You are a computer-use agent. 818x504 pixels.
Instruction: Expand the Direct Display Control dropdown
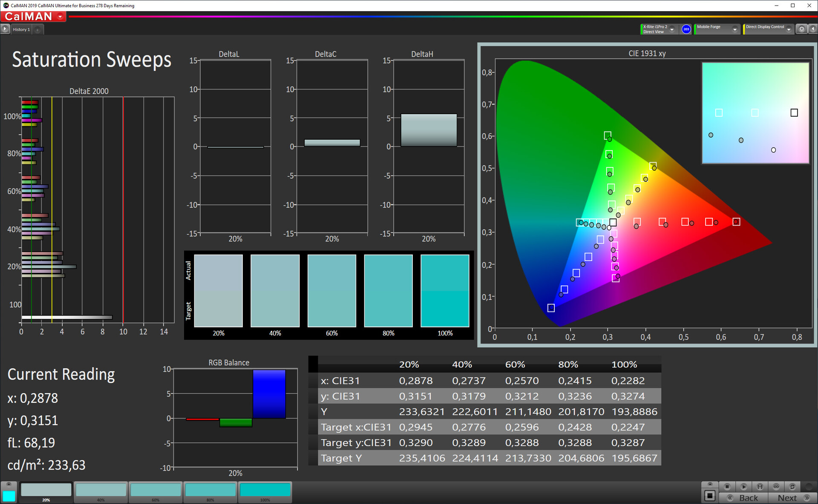(789, 29)
